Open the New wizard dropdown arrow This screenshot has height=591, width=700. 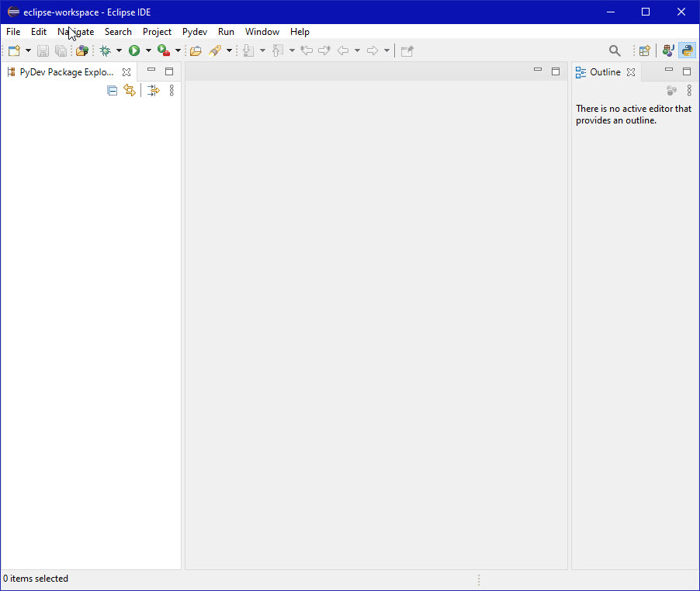(x=29, y=50)
